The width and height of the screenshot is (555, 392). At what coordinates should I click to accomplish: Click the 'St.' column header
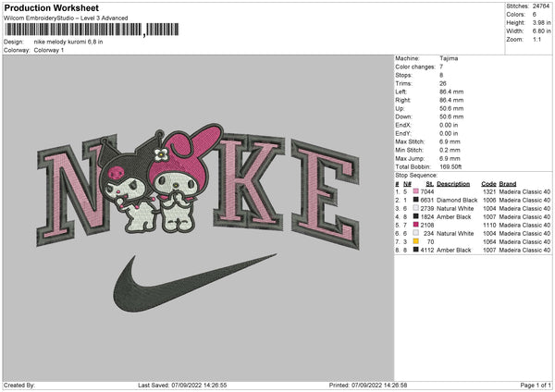point(430,184)
